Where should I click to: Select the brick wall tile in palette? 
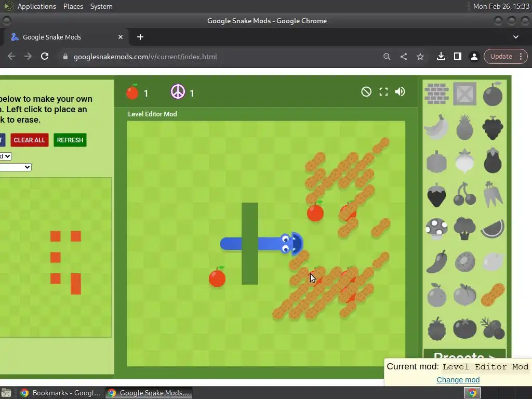point(436,94)
